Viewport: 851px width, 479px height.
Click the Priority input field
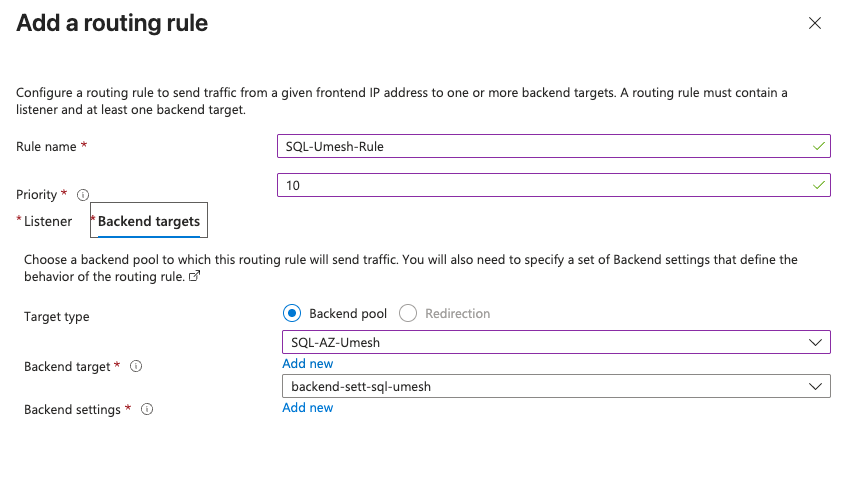[540, 185]
